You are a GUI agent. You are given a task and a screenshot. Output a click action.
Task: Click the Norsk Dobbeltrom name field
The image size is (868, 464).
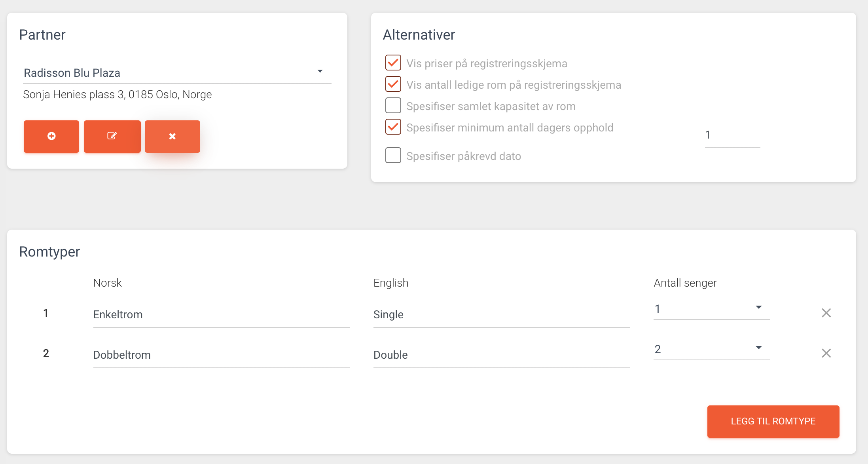click(x=221, y=355)
